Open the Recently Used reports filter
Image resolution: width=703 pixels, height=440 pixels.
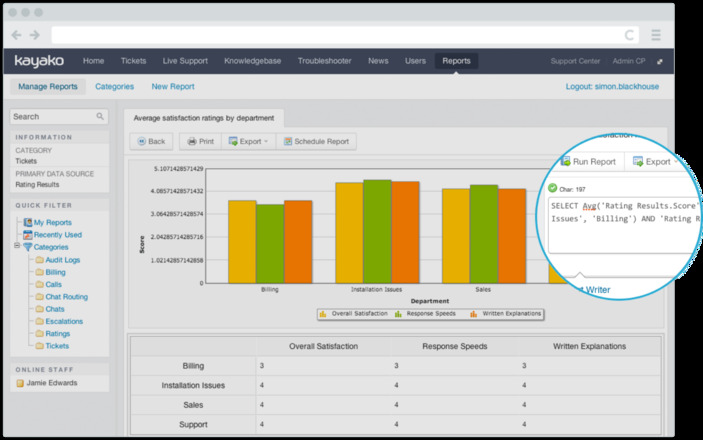(57, 234)
